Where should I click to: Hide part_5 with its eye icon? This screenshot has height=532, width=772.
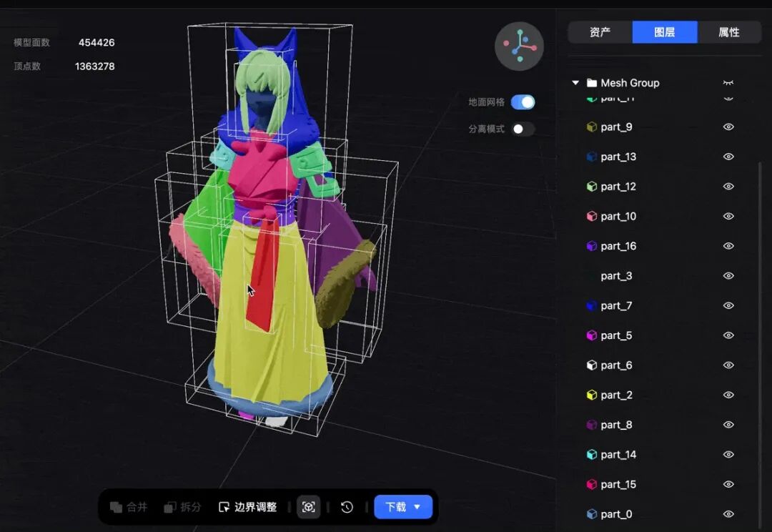(728, 335)
